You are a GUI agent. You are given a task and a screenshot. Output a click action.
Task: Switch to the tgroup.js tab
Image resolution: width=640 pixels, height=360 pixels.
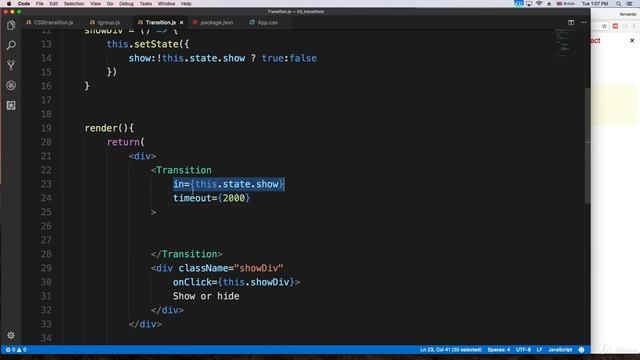click(105, 22)
